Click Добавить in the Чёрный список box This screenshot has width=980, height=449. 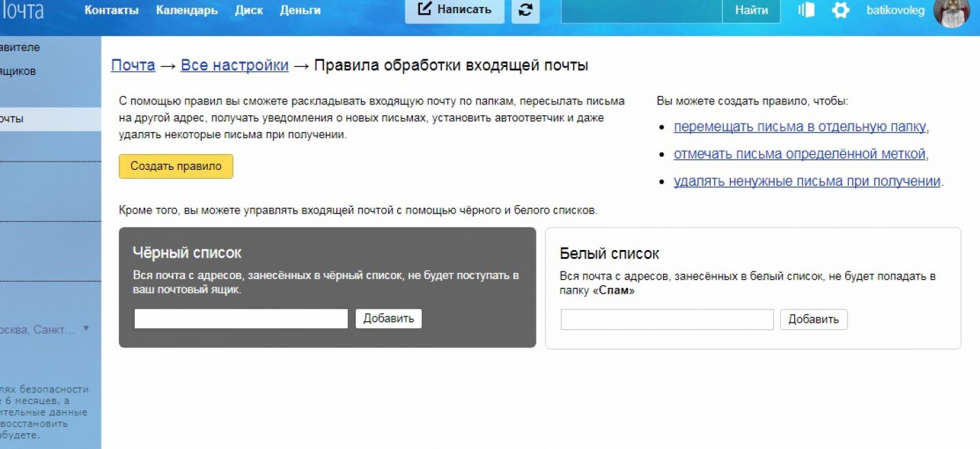pyautogui.click(x=389, y=318)
